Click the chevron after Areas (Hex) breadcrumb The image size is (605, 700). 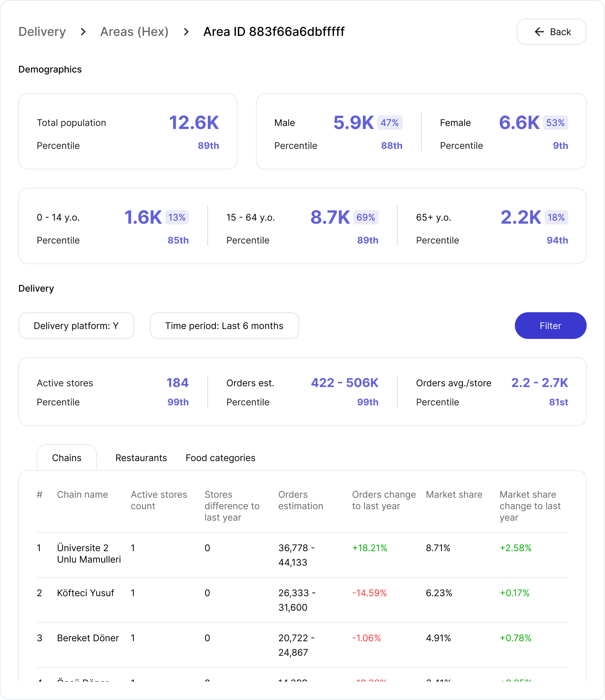186,32
